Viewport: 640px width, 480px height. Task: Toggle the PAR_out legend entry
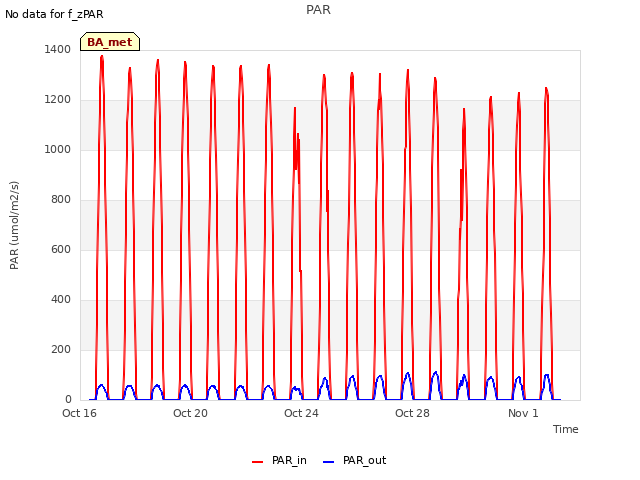coord(355,461)
